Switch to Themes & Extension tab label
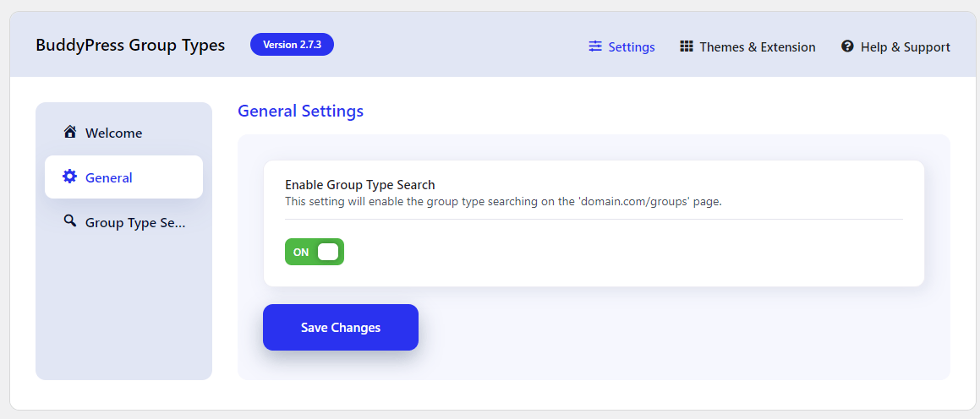Viewport: 980px width, 419px height. click(x=758, y=47)
